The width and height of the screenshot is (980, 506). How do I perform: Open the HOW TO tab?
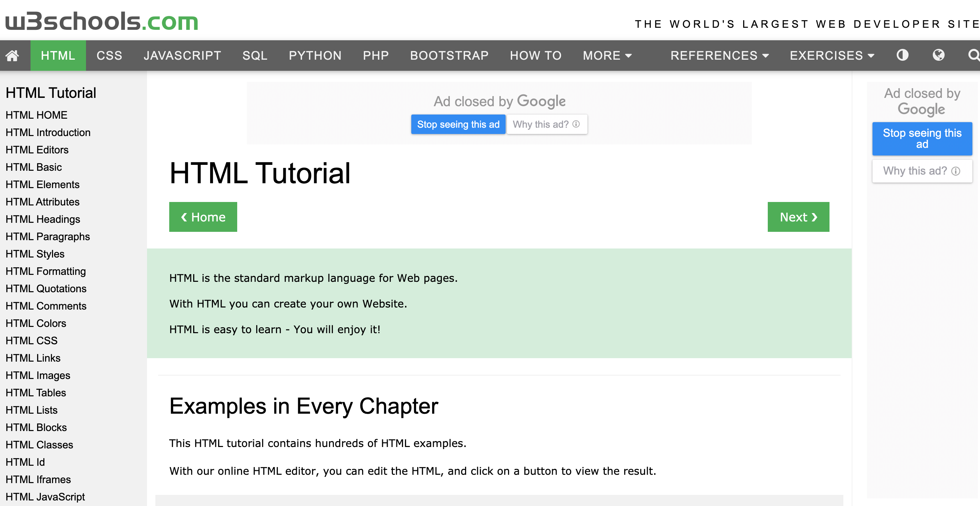(536, 56)
